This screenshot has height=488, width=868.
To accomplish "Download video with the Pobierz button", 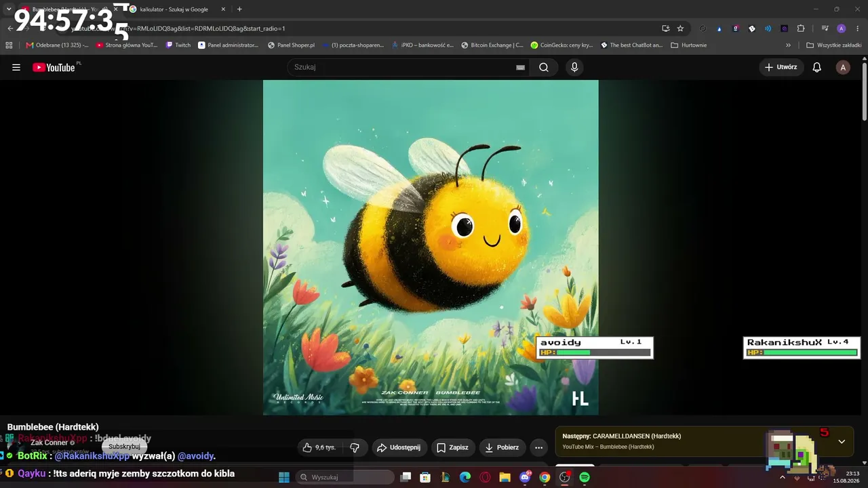I will (x=502, y=447).
